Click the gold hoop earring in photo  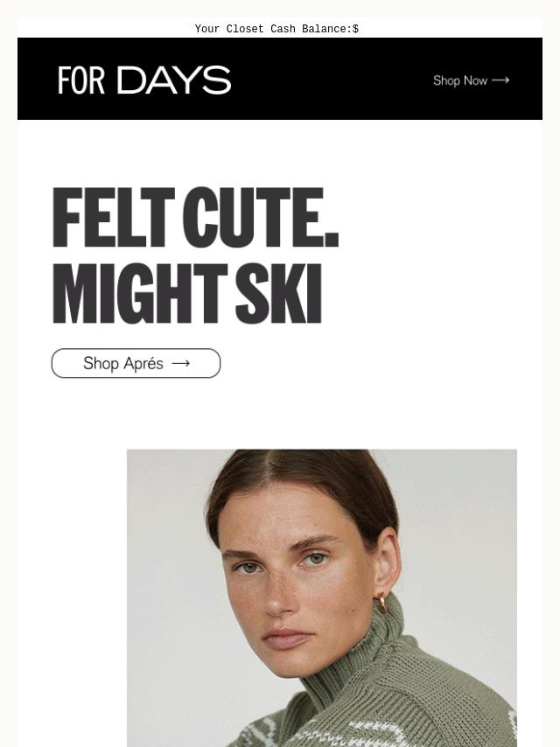coord(382,602)
